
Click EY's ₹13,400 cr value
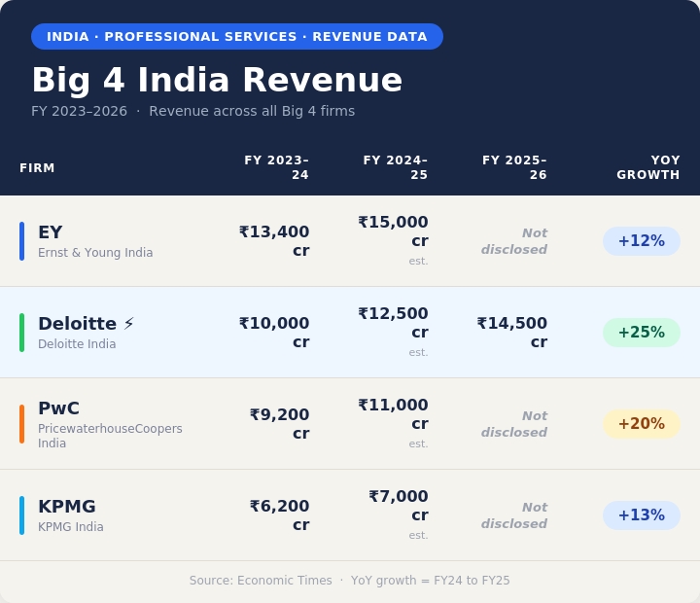click(x=274, y=241)
